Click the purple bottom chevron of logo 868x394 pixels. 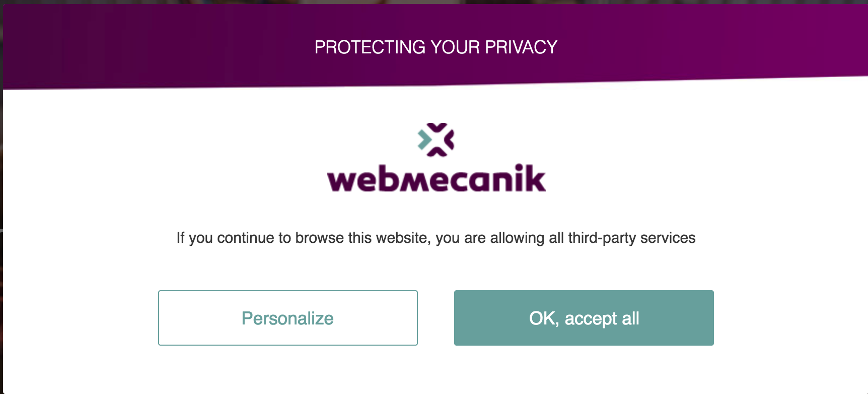pyautogui.click(x=437, y=152)
